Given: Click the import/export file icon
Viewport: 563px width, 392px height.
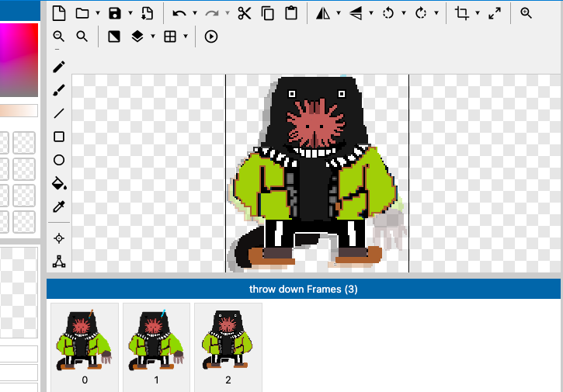Looking at the screenshot, I should click(x=147, y=13).
